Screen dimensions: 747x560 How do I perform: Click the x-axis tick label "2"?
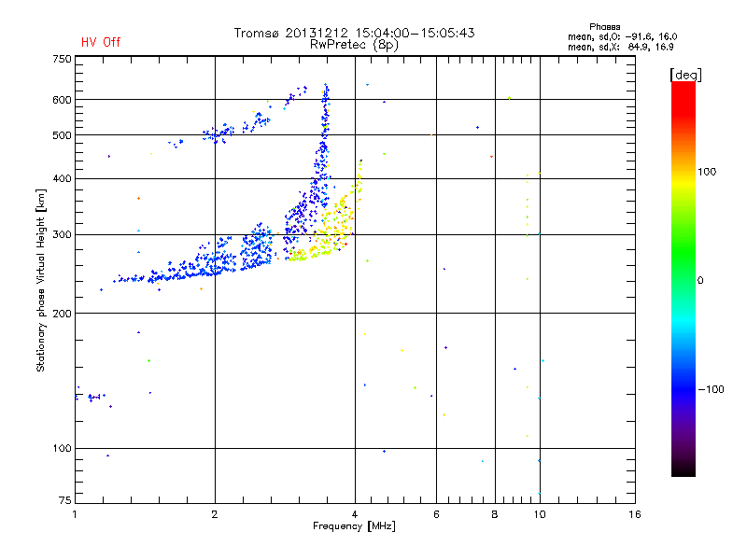pyautogui.click(x=215, y=514)
